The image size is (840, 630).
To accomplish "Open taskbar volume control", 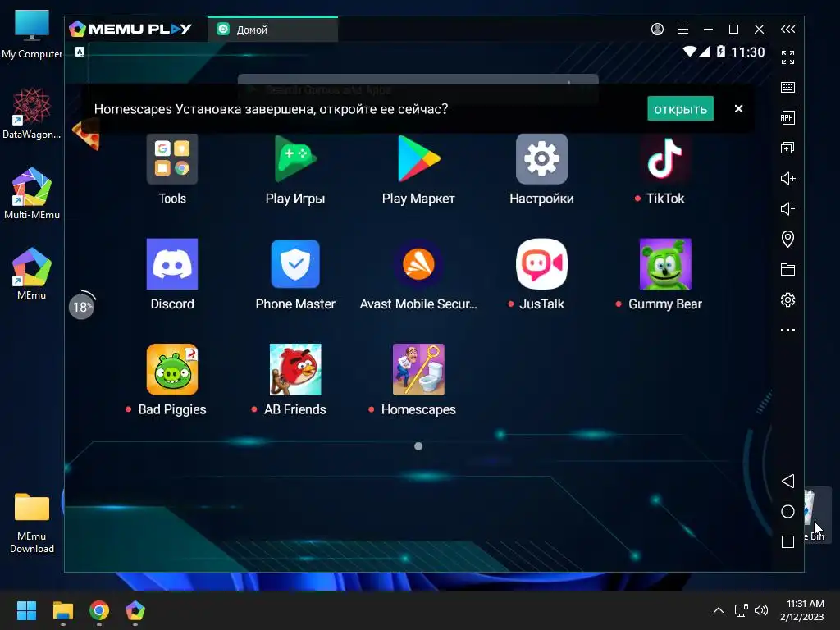I will 760,610.
